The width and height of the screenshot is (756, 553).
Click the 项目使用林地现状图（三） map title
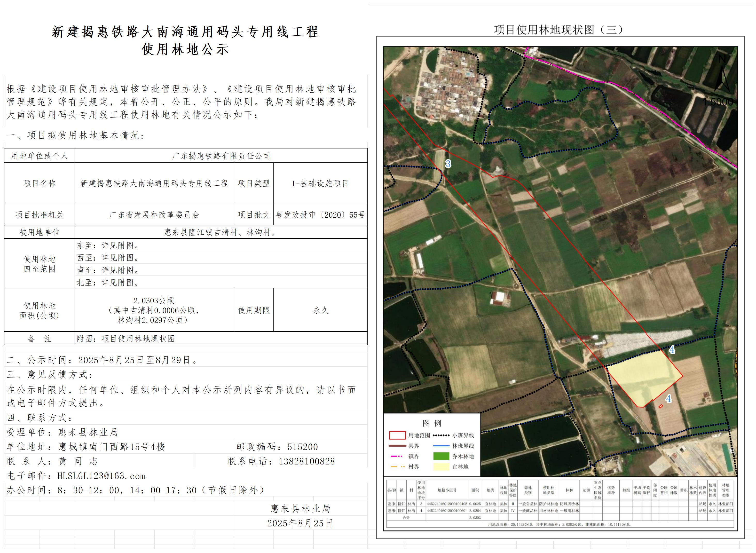pyautogui.click(x=559, y=30)
